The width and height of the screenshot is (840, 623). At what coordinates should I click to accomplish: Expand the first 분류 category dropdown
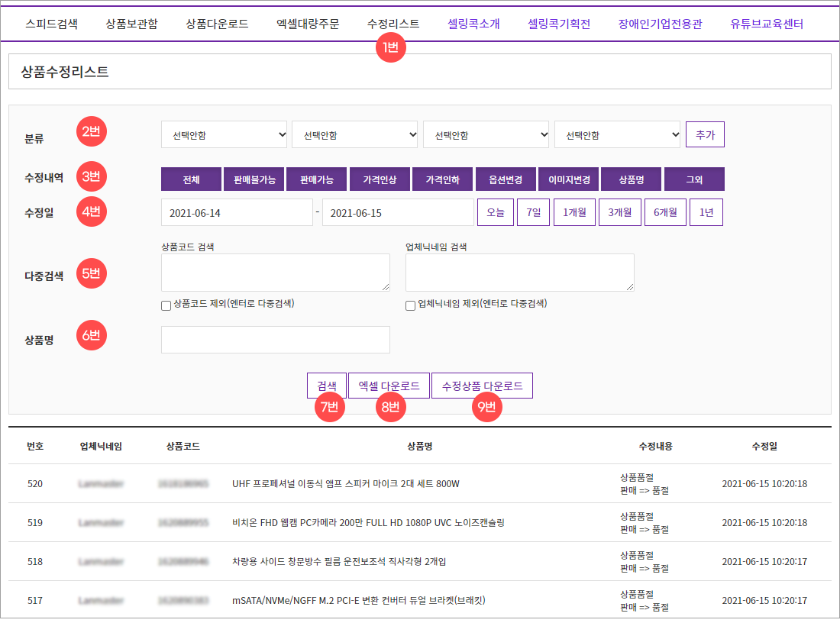[224, 135]
